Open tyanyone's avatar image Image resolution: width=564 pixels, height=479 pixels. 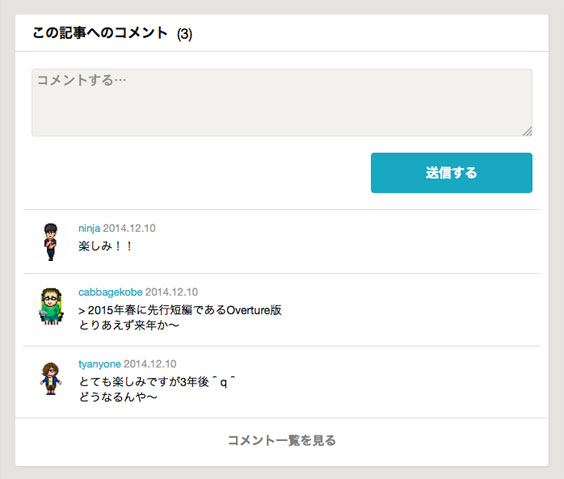[51, 379]
